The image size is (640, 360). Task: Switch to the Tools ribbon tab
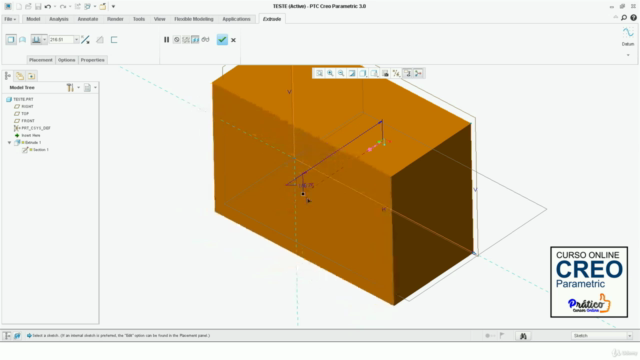click(x=139, y=19)
